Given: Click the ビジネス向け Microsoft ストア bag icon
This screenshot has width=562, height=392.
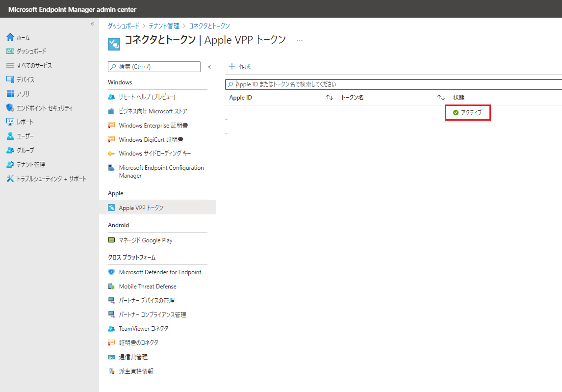Looking at the screenshot, I should (x=111, y=111).
